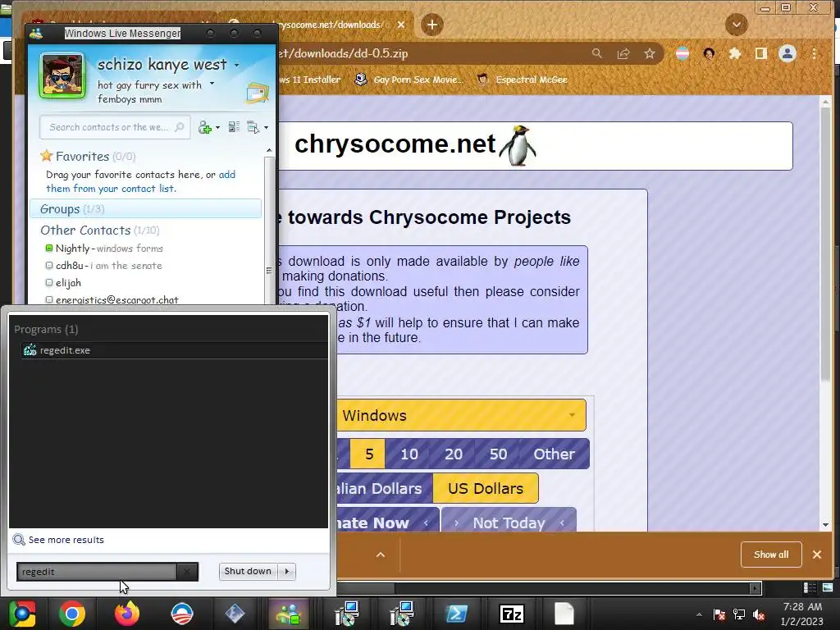Launch Firefox from the taskbar

coord(127,614)
